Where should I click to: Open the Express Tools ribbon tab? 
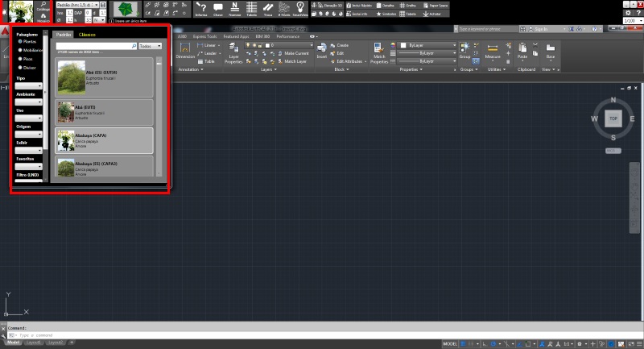(x=204, y=36)
